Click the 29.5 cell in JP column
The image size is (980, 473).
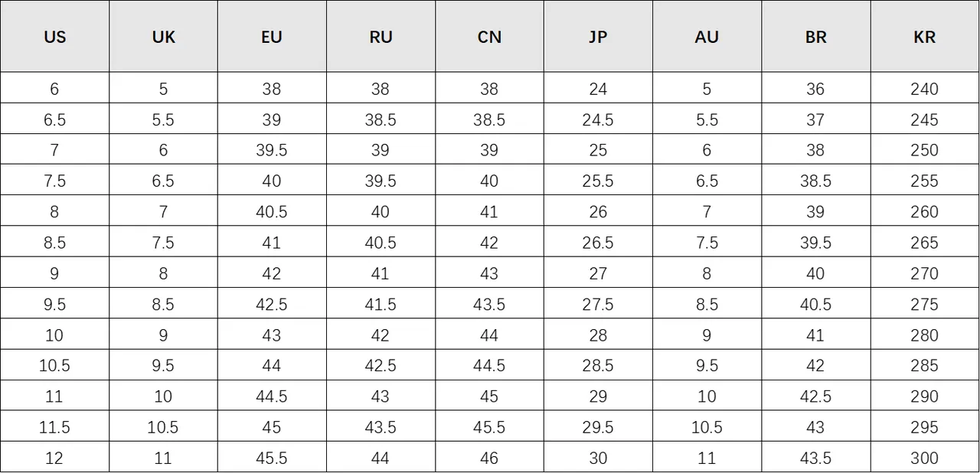click(x=598, y=427)
